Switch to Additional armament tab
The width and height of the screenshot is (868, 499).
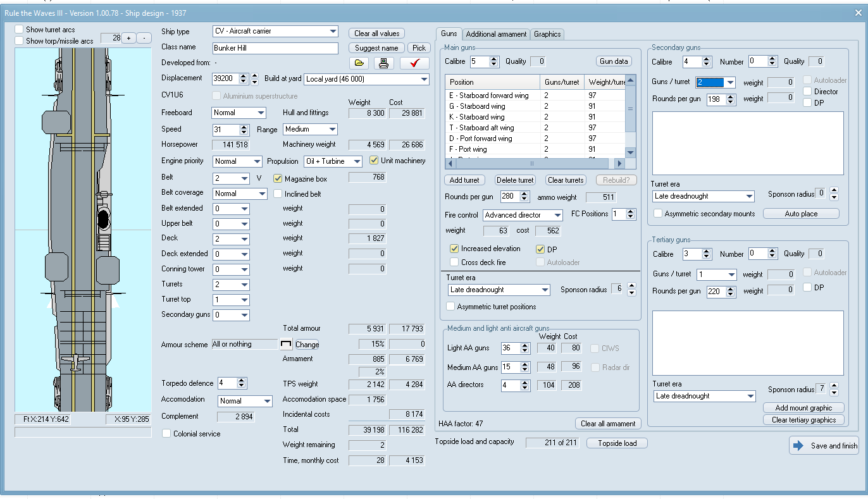point(496,34)
